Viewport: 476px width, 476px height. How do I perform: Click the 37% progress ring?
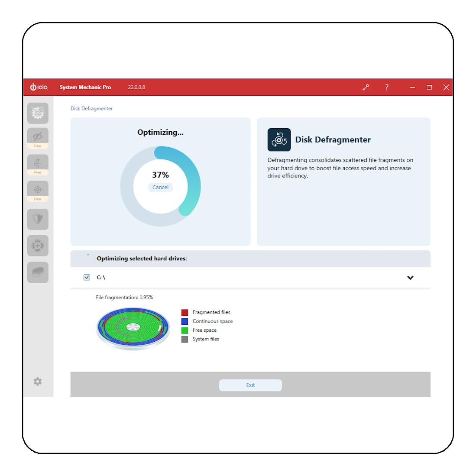coord(160,186)
